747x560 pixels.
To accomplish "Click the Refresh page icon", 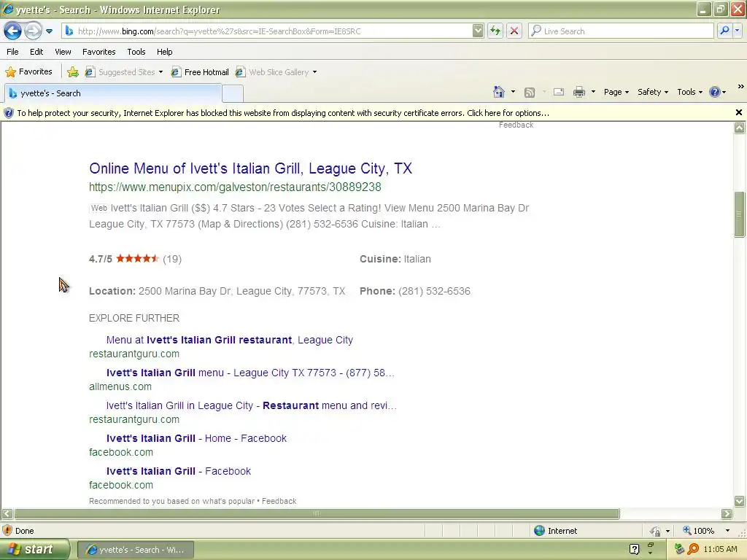I will click(x=495, y=31).
